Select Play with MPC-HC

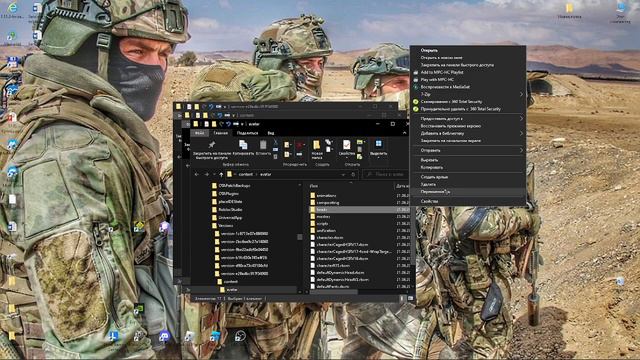pyautogui.click(x=437, y=80)
